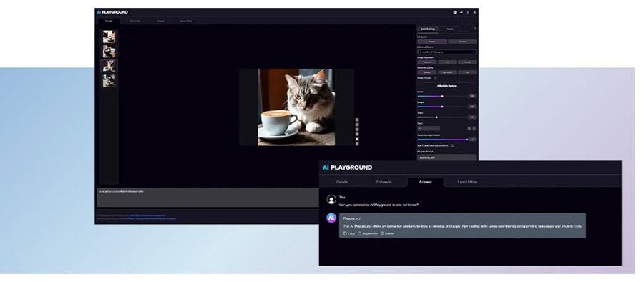Click the bottom icon beside the generated cat image

357,144
